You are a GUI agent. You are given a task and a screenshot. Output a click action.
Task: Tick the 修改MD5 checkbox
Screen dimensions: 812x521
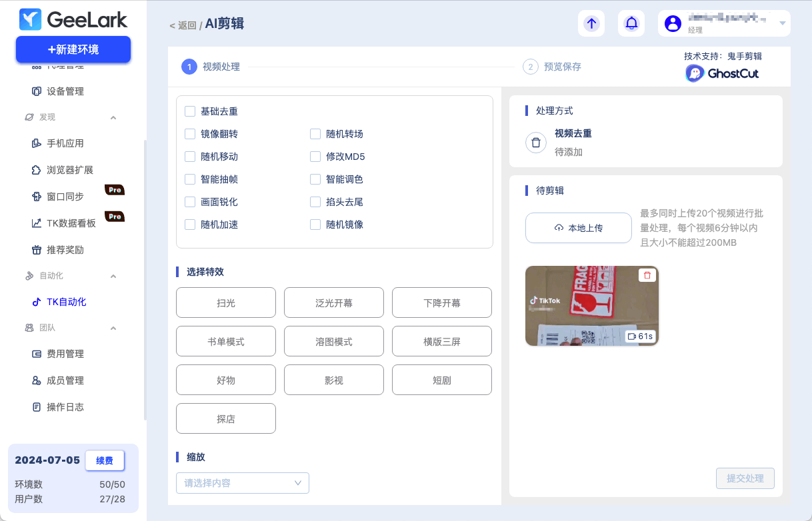click(315, 157)
